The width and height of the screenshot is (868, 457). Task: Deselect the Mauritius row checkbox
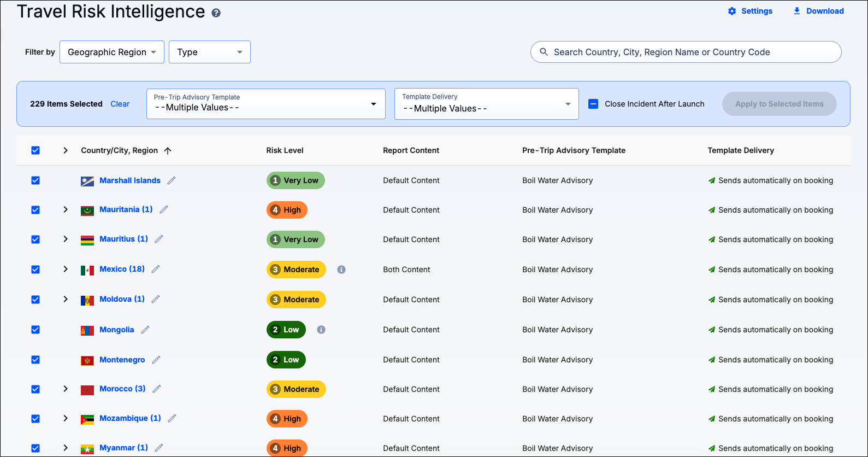pos(36,239)
